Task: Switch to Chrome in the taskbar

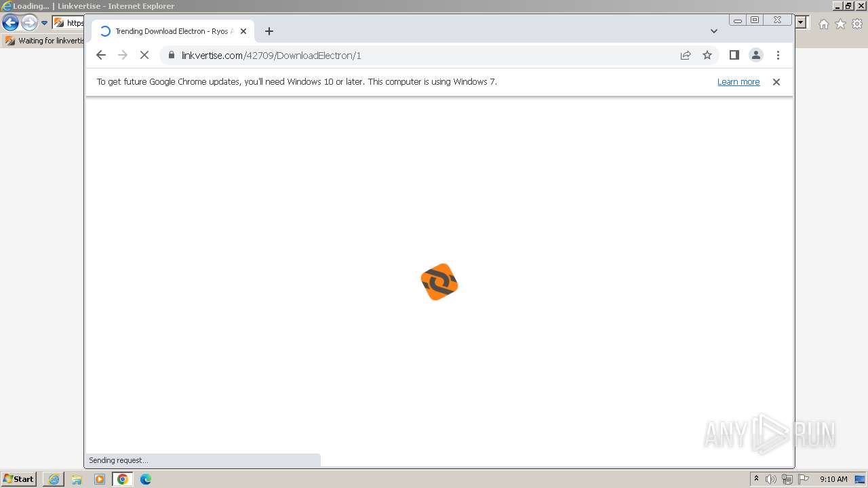Action: click(x=123, y=479)
